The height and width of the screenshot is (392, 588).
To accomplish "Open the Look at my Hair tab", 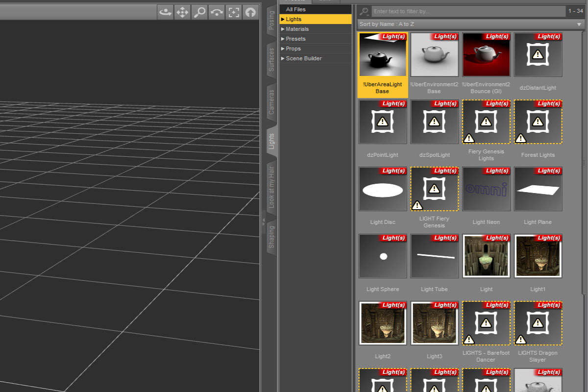I will coord(271,187).
